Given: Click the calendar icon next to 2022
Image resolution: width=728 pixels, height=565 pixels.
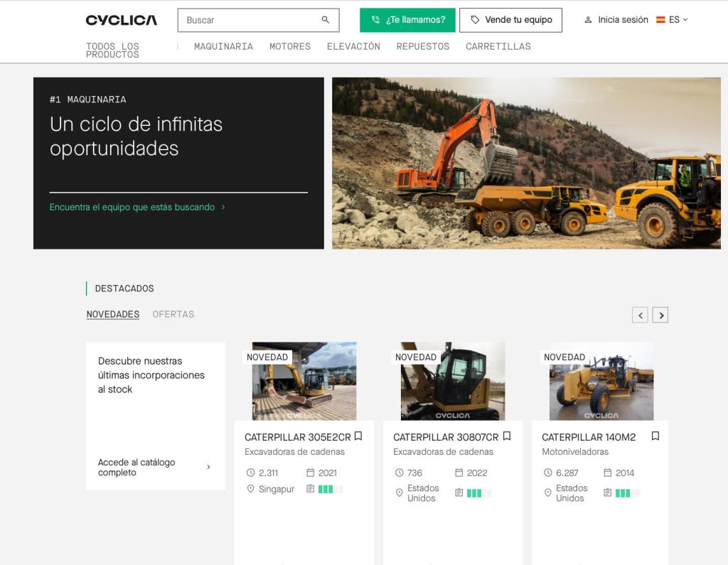Looking at the screenshot, I should coord(459,473).
